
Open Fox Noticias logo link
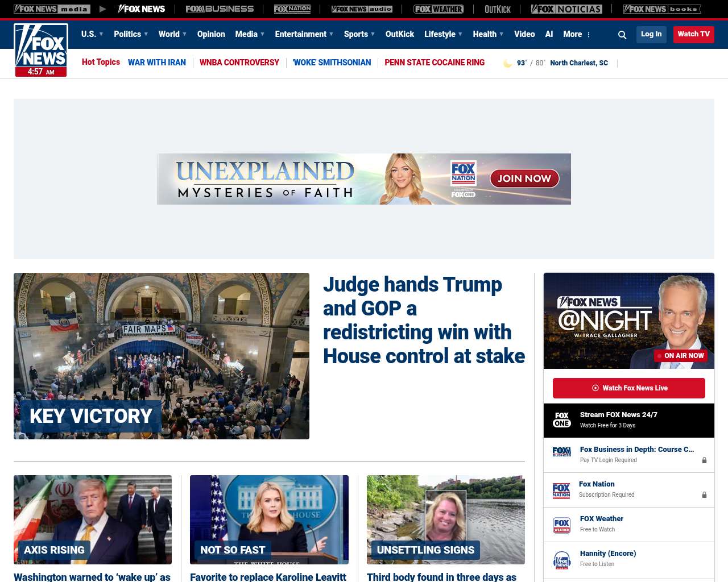coord(566,9)
